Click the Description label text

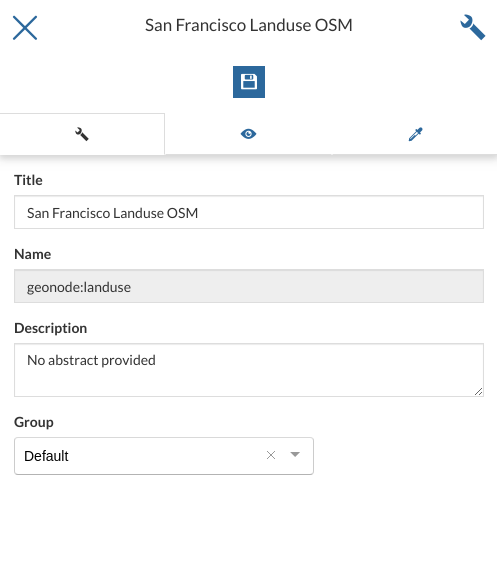pyautogui.click(x=51, y=328)
